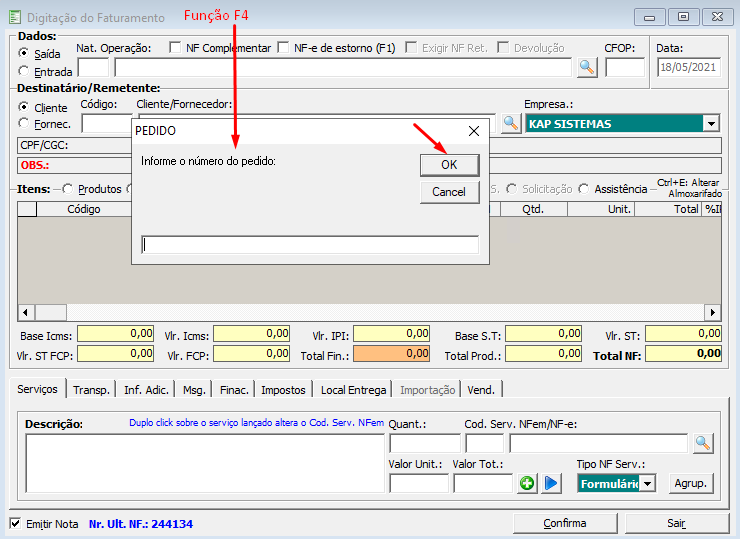The height and width of the screenshot is (539, 740).
Task: Open the Msg. tab
Action: 194,390
